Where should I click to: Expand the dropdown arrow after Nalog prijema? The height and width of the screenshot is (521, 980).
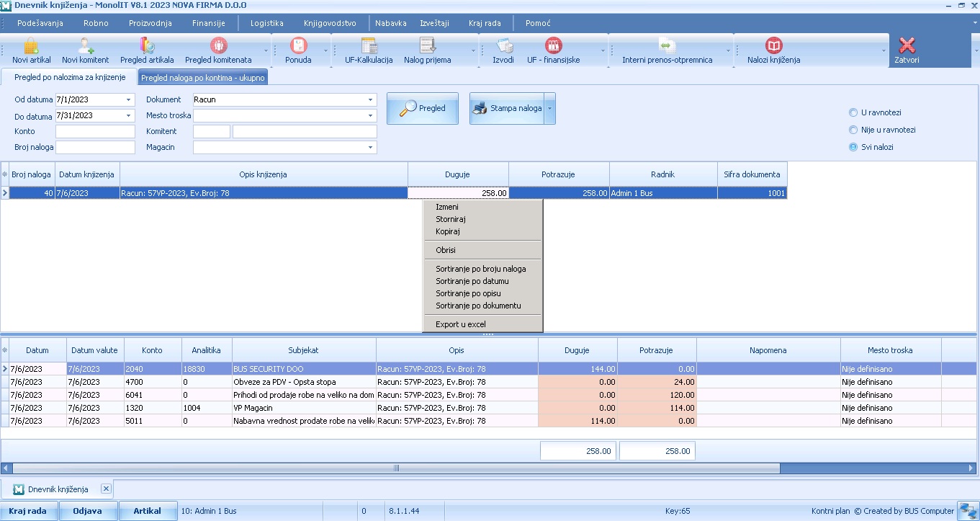[473, 51]
